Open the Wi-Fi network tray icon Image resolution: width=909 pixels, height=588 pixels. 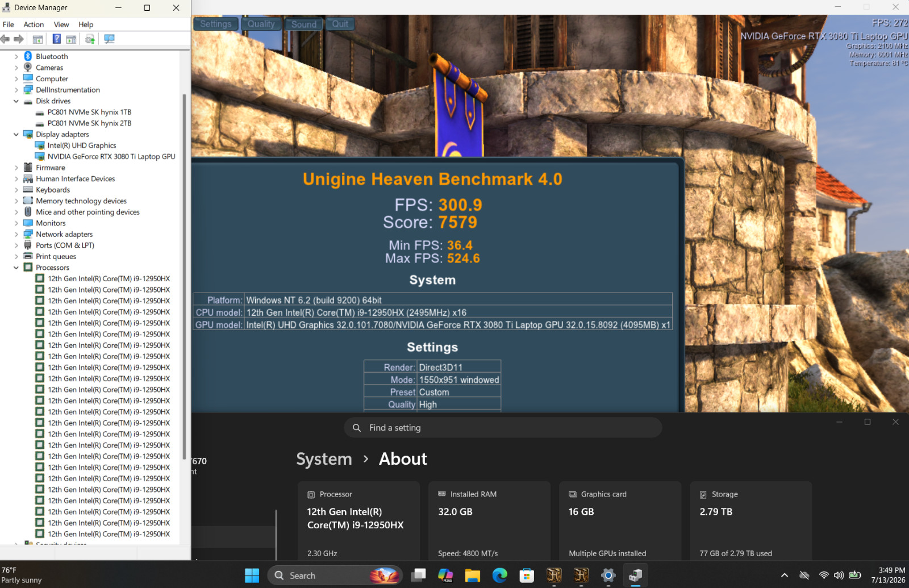tap(824, 576)
